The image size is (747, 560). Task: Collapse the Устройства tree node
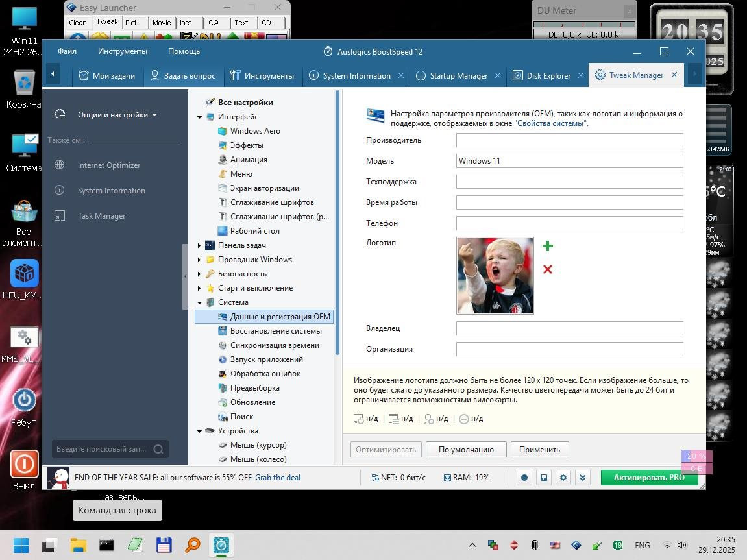(x=200, y=431)
